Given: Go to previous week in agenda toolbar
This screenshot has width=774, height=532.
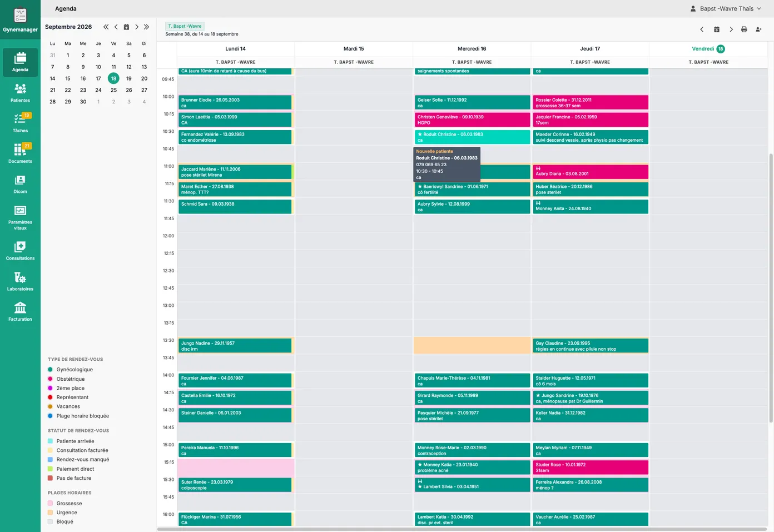Looking at the screenshot, I should [x=702, y=29].
